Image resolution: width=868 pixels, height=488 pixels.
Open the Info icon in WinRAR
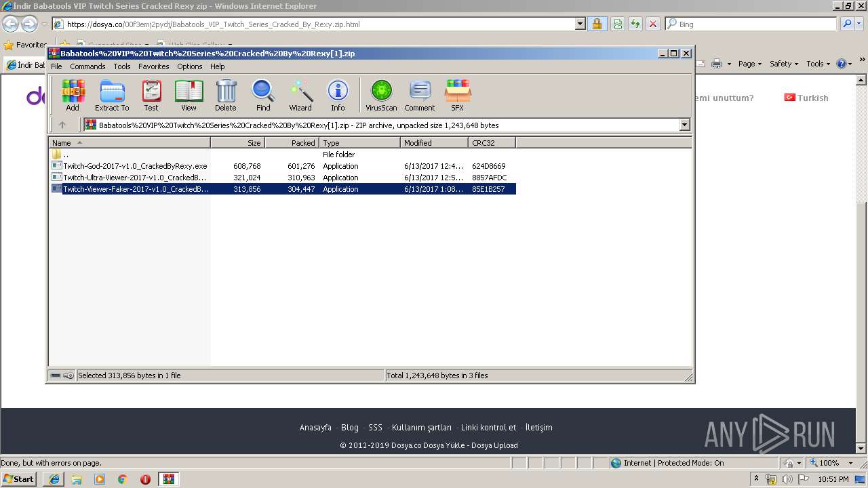click(x=338, y=95)
